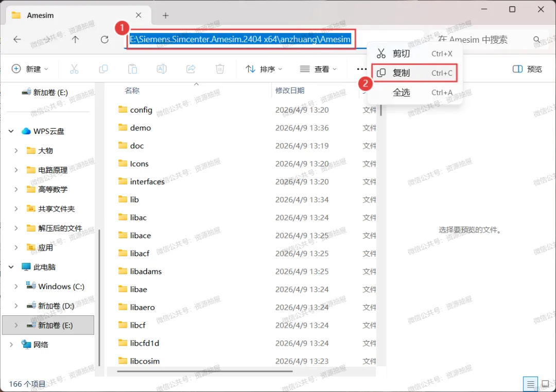The image size is (556, 392).
Task: Go back with the left arrow button
Action: [17, 39]
